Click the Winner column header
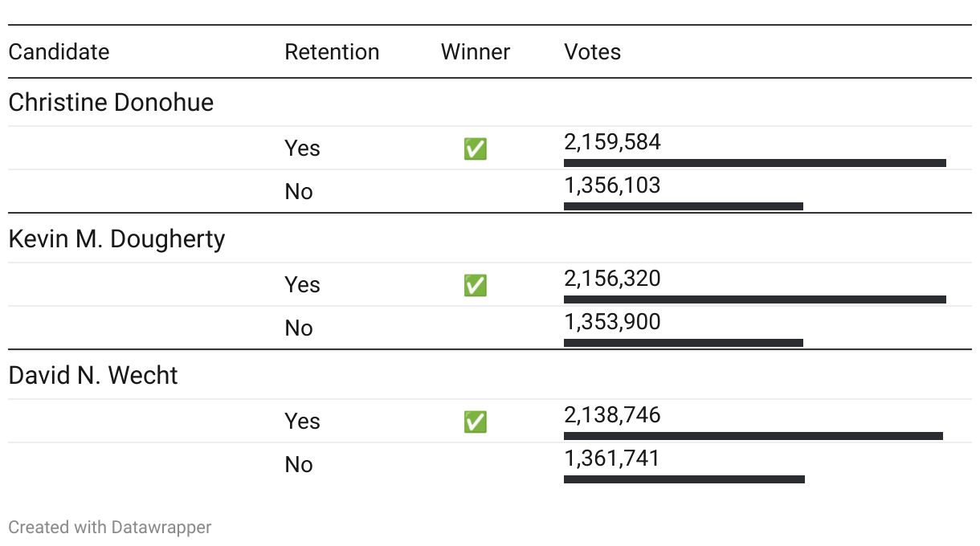The height and width of the screenshot is (546, 980). 476,52
